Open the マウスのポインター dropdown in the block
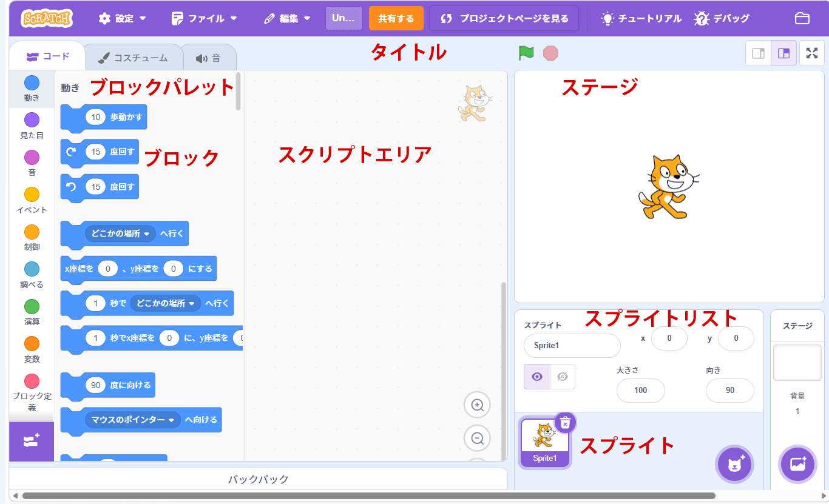The image size is (829, 504). pyautogui.click(x=172, y=420)
